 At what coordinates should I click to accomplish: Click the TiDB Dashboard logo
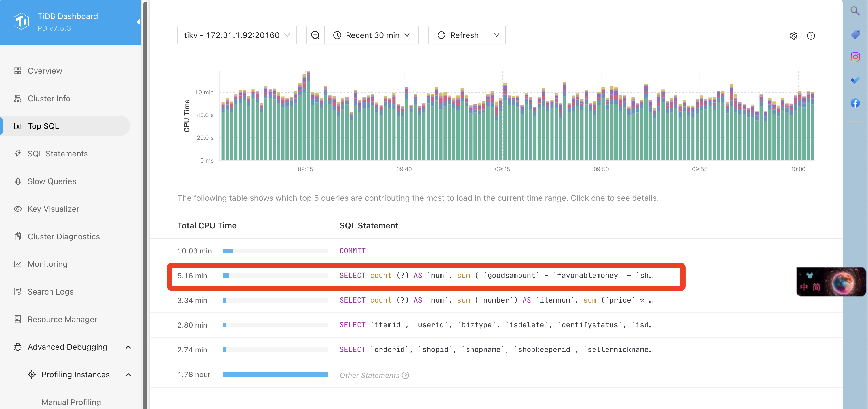(21, 22)
